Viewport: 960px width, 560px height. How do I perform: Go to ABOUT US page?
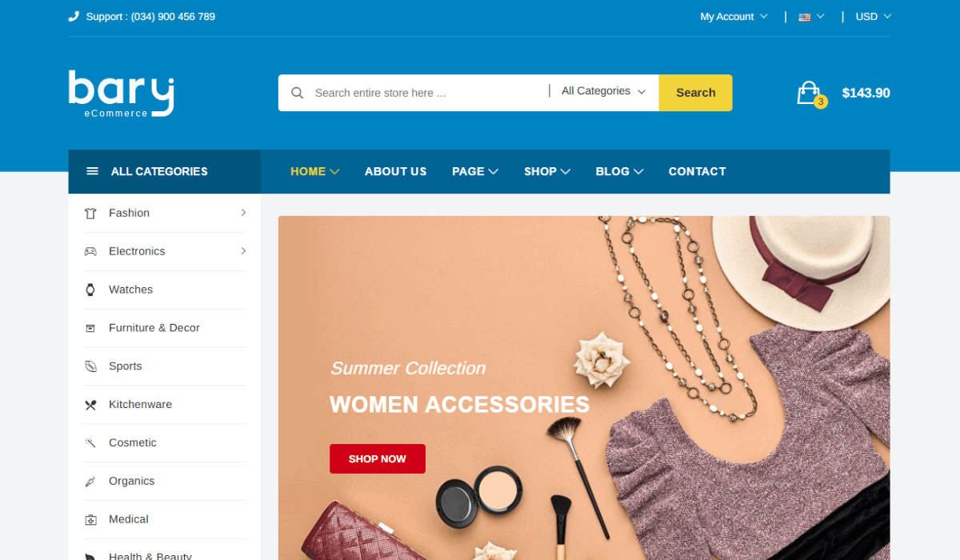pos(396,171)
